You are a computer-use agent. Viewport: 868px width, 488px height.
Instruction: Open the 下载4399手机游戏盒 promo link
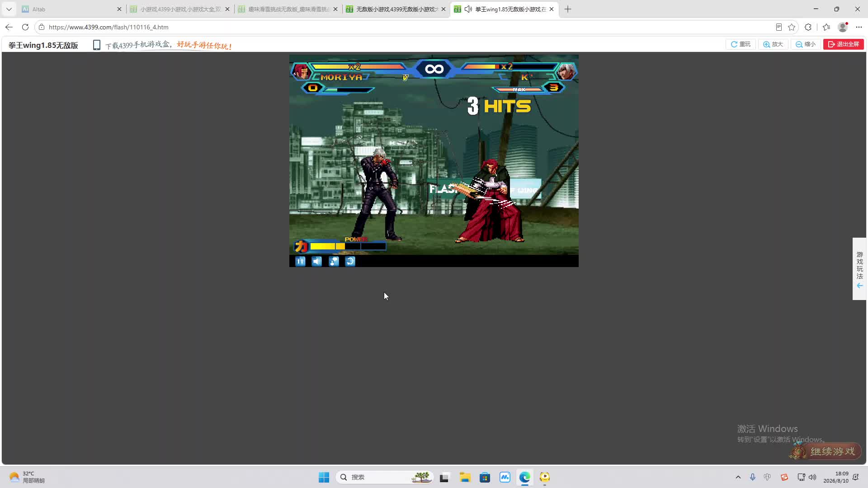(x=169, y=45)
